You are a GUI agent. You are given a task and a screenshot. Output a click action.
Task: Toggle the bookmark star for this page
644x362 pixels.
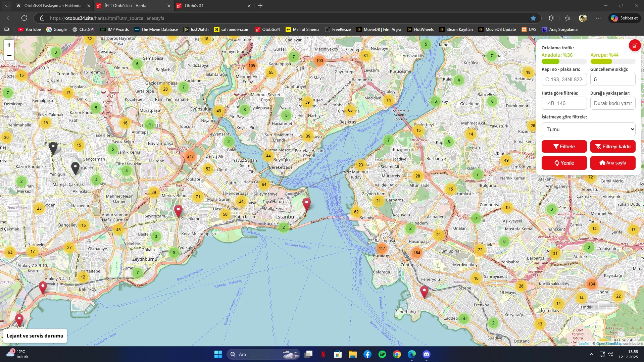pos(533,18)
